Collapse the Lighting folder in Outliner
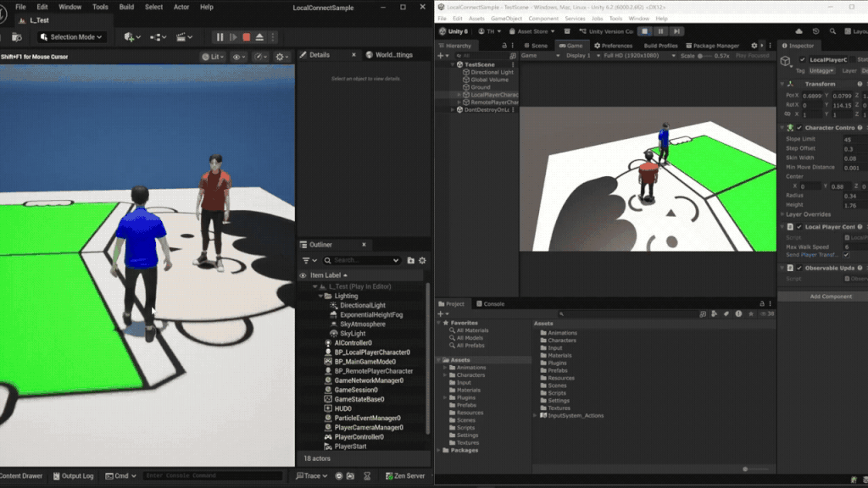Viewport: 868px width, 488px height. 320,296
